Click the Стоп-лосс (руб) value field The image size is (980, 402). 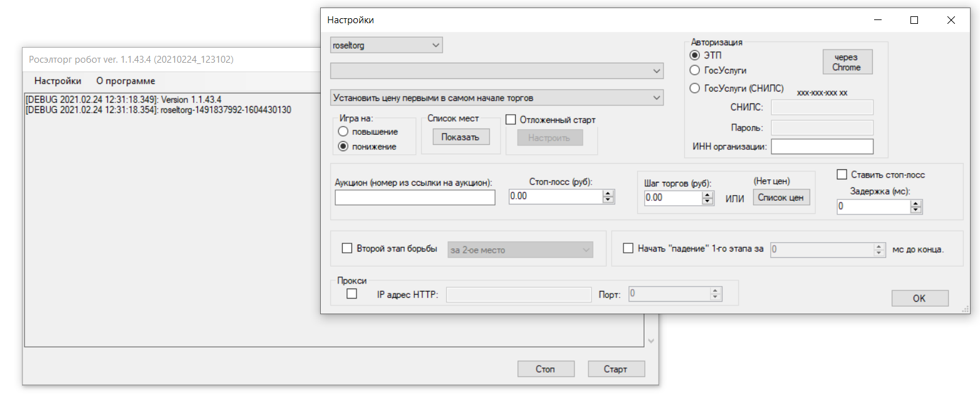(555, 196)
